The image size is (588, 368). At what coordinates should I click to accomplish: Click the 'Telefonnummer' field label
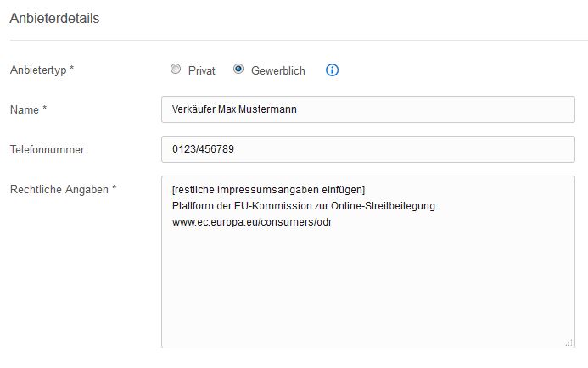(47, 149)
